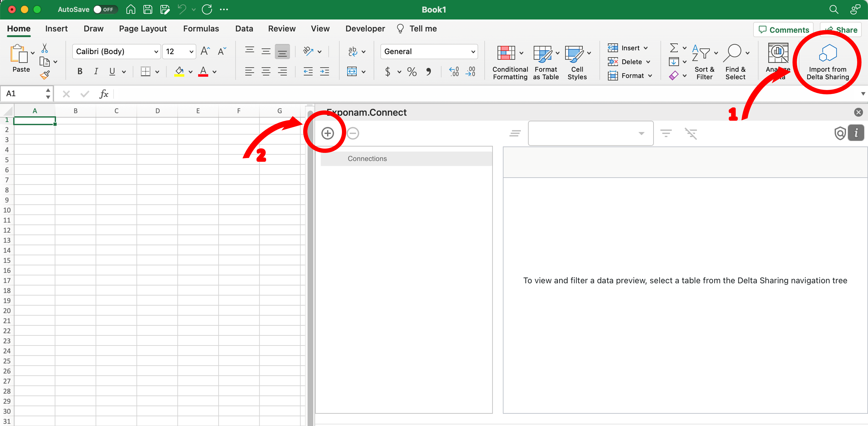Click the remove connection minus icon
Image resolution: width=868 pixels, height=426 pixels.
(x=353, y=133)
